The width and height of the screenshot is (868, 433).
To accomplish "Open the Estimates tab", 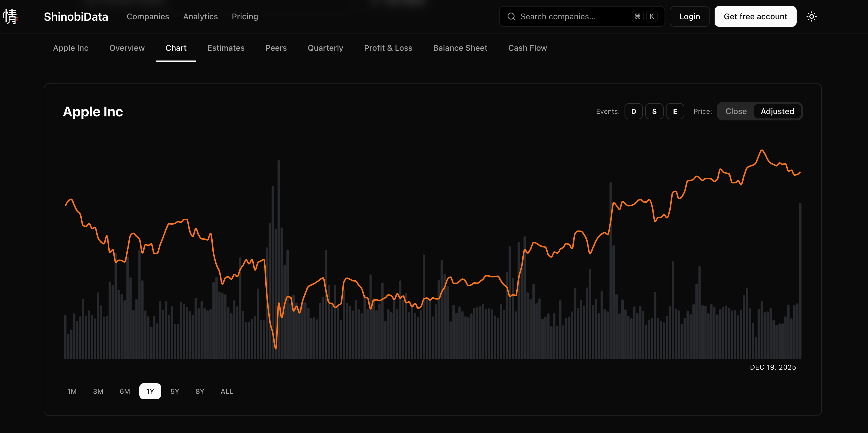I will (x=226, y=48).
